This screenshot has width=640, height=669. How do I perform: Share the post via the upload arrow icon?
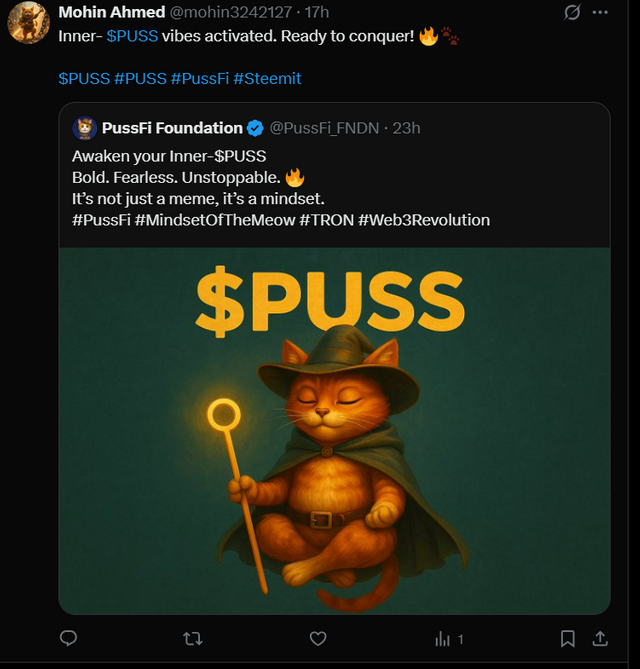[600, 638]
